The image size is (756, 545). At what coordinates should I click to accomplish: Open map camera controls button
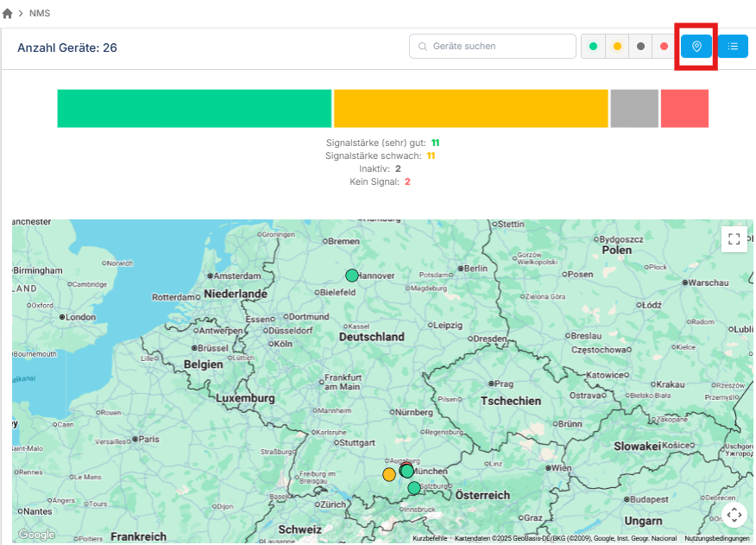tap(734, 516)
